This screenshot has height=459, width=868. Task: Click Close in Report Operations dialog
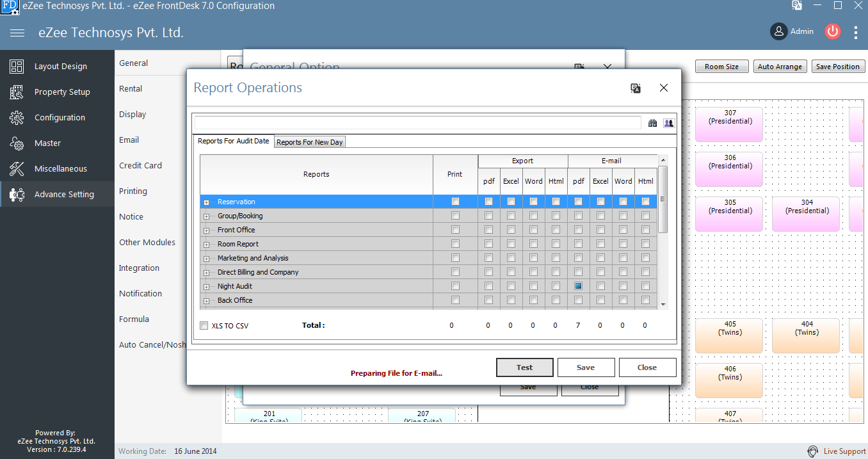pos(647,367)
